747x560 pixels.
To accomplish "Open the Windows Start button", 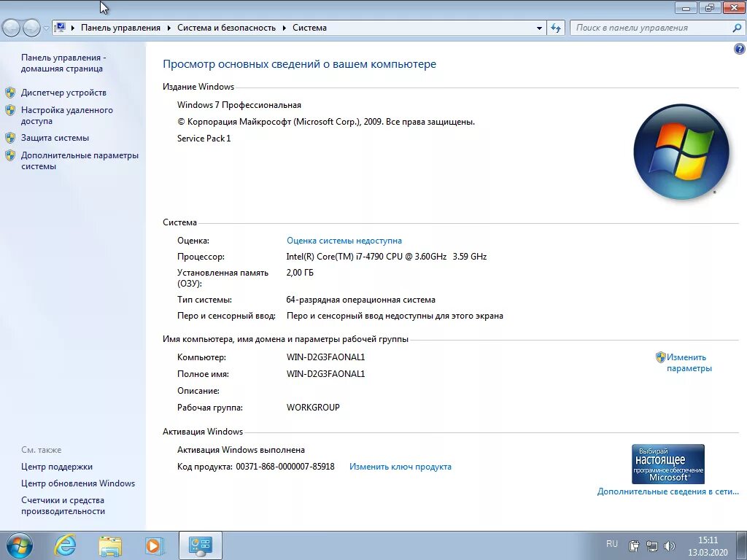I will (20, 545).
